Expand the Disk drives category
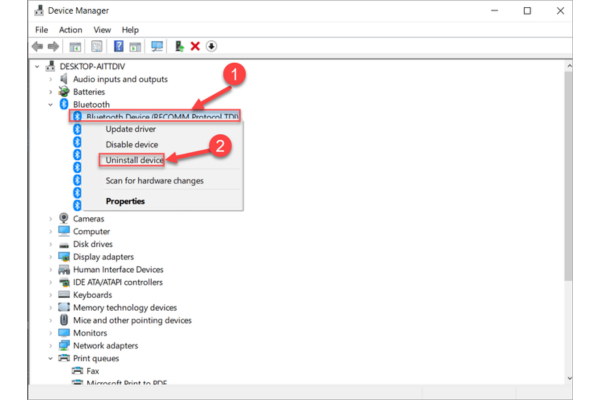 tap(51, 244)
